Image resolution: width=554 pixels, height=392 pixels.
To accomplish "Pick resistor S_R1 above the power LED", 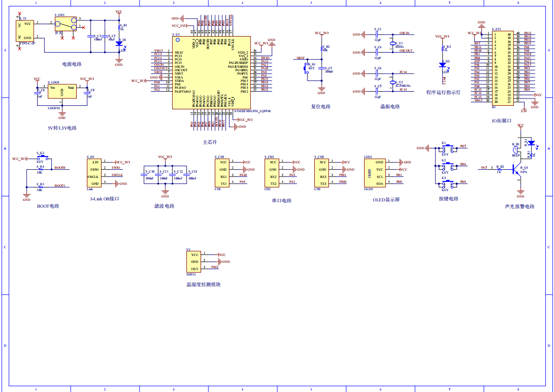I will (x=119, y=27).
